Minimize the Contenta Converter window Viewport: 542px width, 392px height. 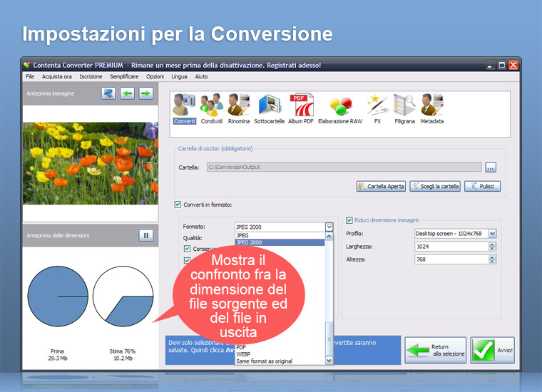tap(490, 65)
